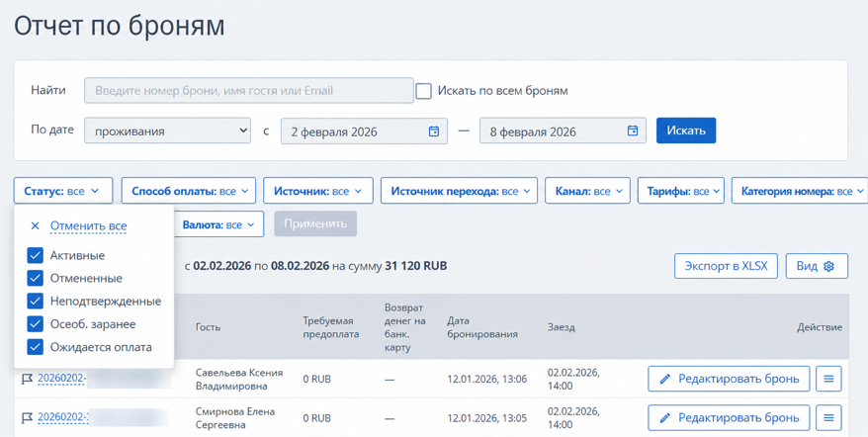
Task: Open hamburger menu for Смирнова Елена booking
Action: (x=828, y=417)
